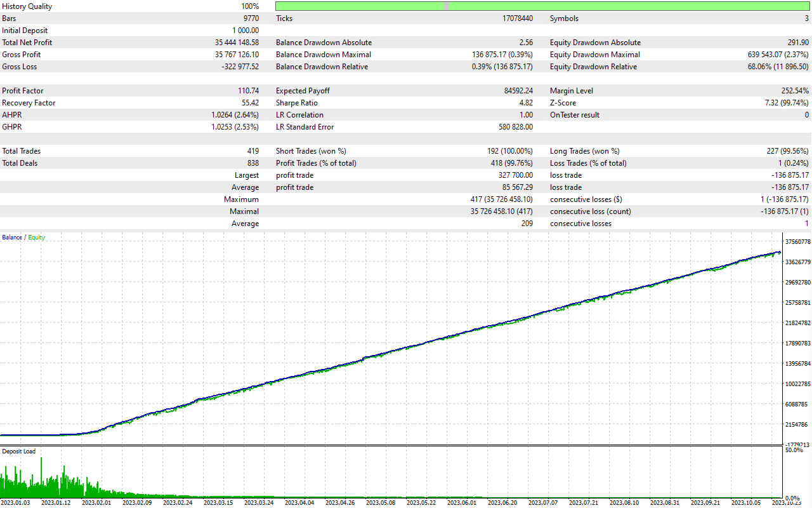Viewport: 812px width, 508px height.
Task: Click the 37560778 axis label on chart
Action: (x=797, y=242)
